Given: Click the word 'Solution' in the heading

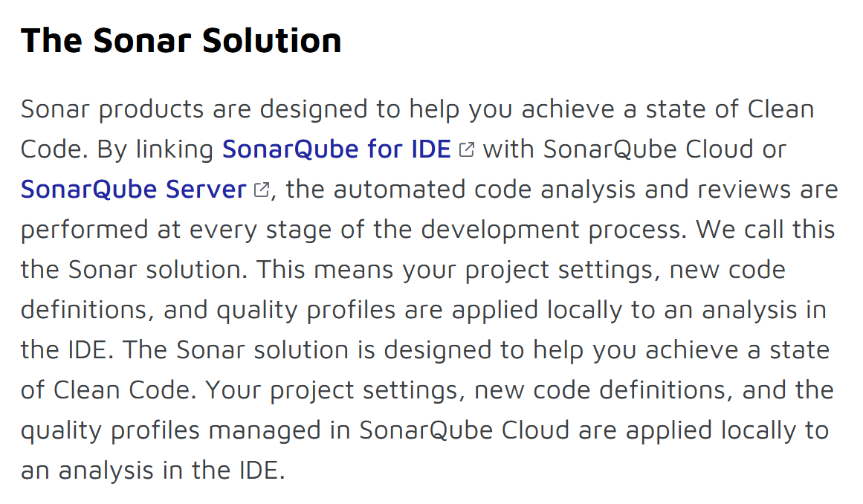Looking at the screenshot, I should tap(272, 40).
